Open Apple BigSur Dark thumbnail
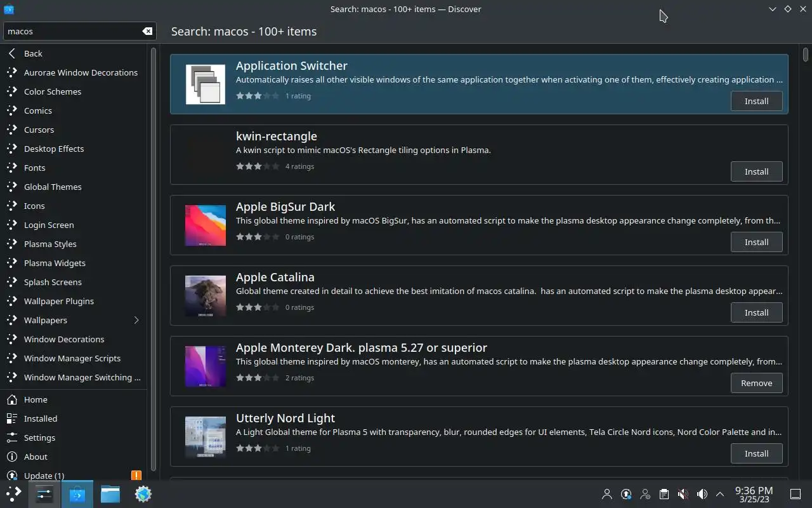 point(205,225)
